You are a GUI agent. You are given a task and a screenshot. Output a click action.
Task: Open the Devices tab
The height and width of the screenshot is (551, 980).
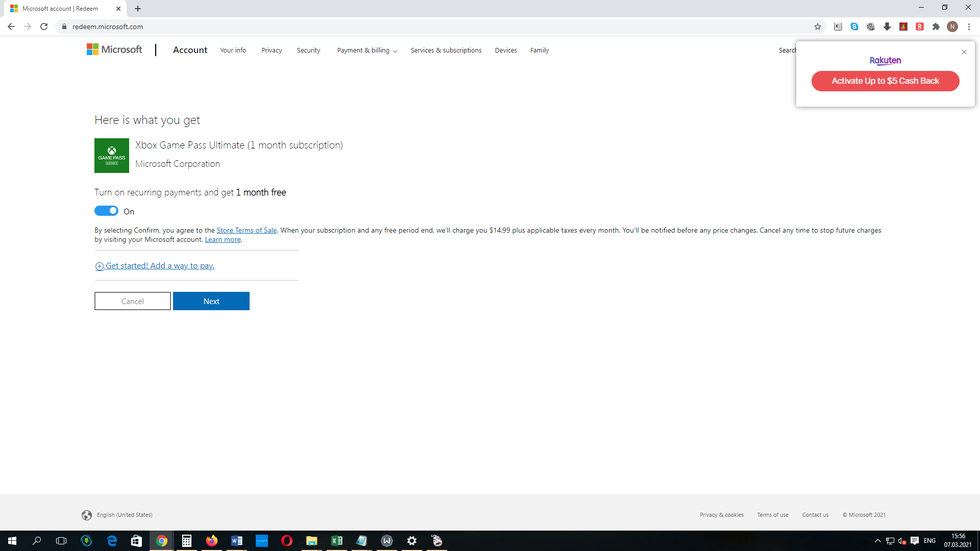(506, 50)
